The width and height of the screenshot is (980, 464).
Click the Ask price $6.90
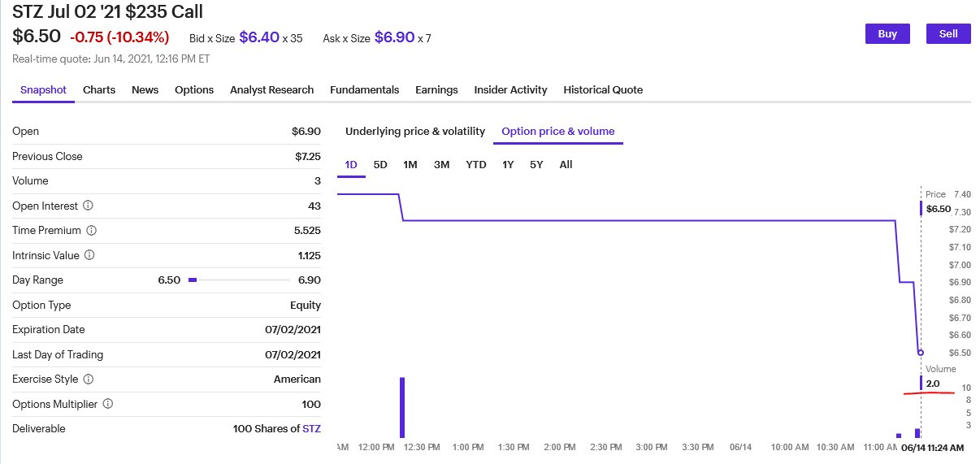point(394,37)
